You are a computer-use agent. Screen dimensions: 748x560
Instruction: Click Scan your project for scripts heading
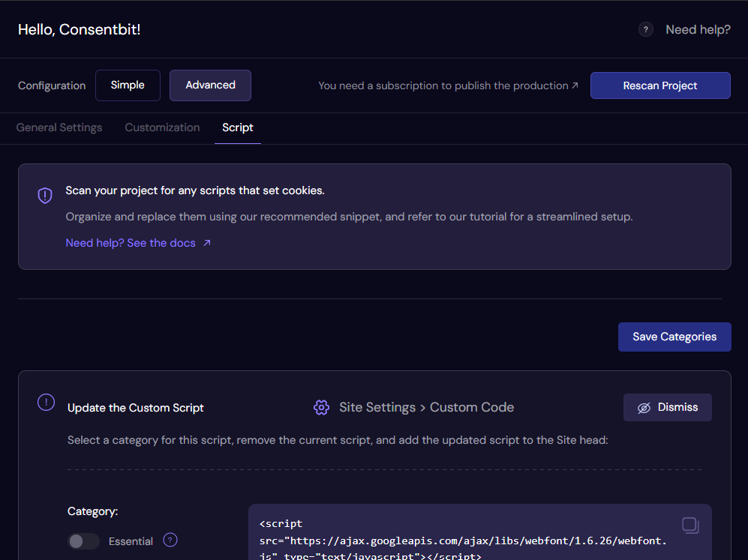tap(194, 190)
